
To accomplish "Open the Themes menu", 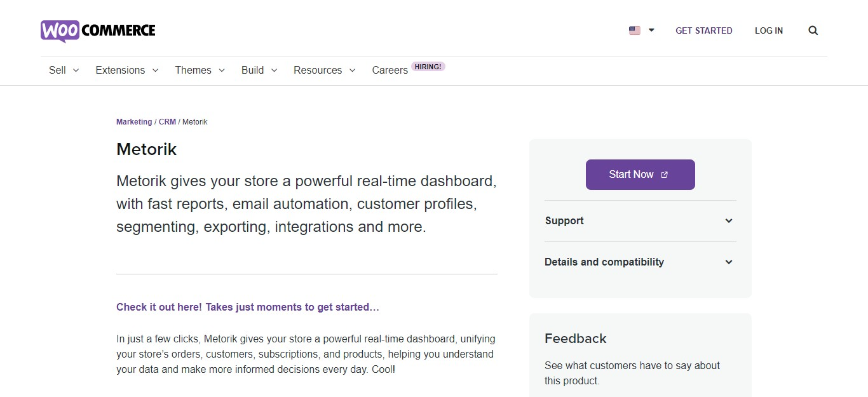I will (200, 70).
